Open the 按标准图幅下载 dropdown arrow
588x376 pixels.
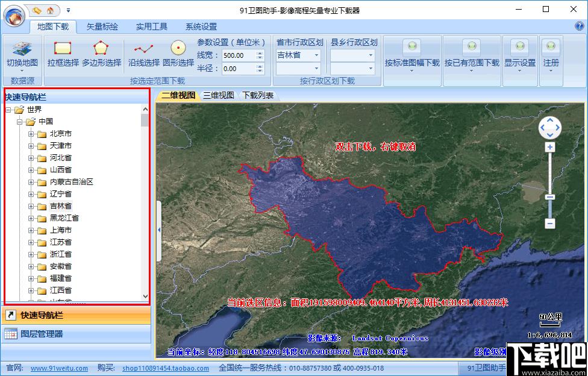coord(412,71)
